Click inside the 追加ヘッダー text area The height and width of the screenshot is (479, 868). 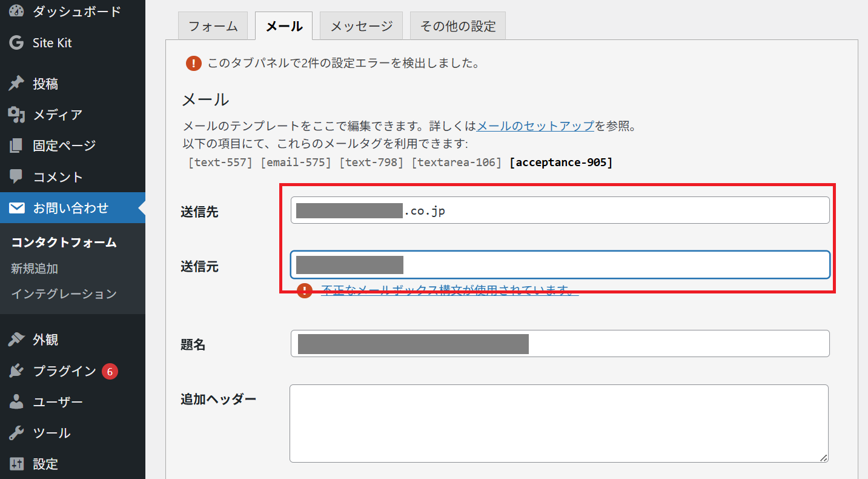click(558, 423)
